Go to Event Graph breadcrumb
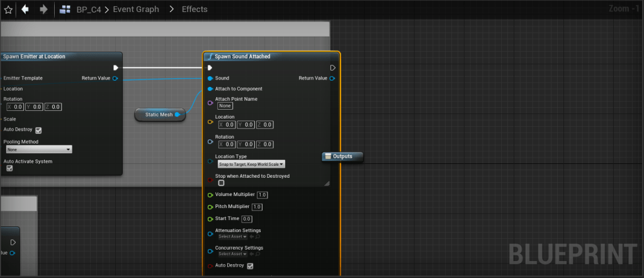The height and width of the screenshot is (278, 644). click(136, 9)
